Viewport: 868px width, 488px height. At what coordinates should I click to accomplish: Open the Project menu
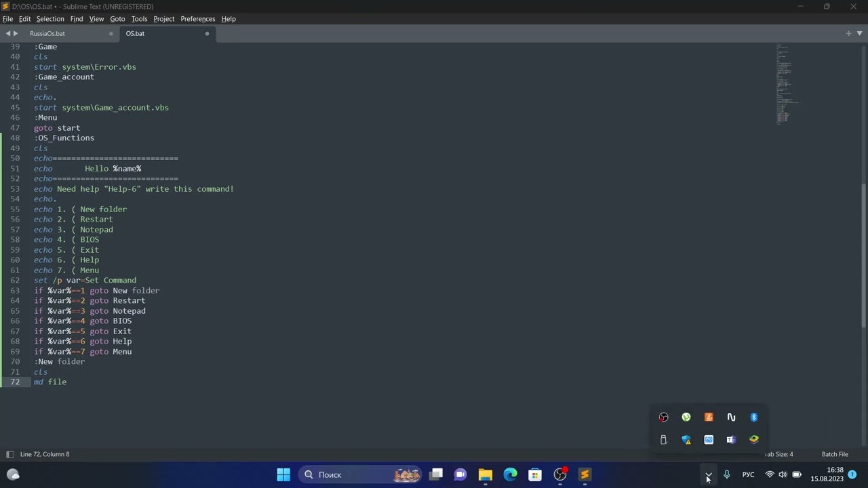pos(163,19)
